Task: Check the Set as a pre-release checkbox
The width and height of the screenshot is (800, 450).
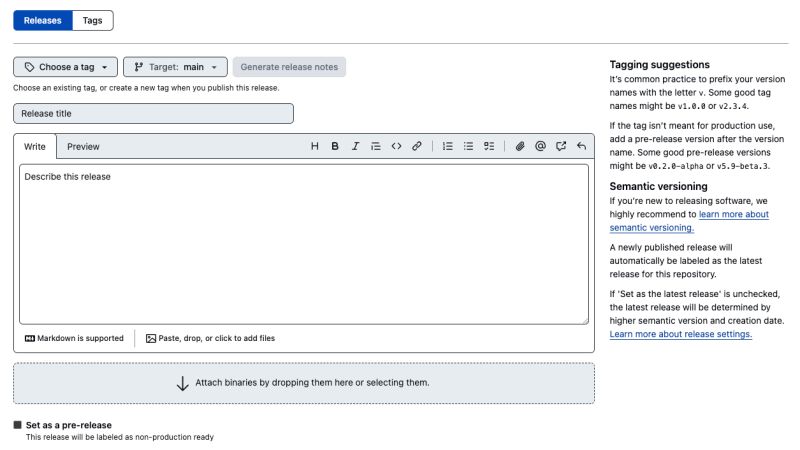Action: point(18,425)
